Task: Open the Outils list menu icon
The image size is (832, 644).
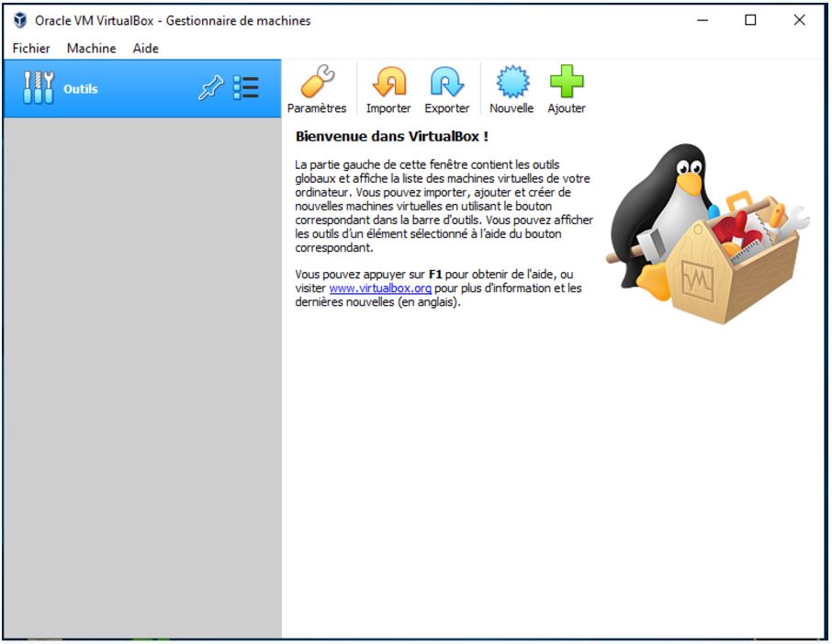Action: [x=246, y=88]
